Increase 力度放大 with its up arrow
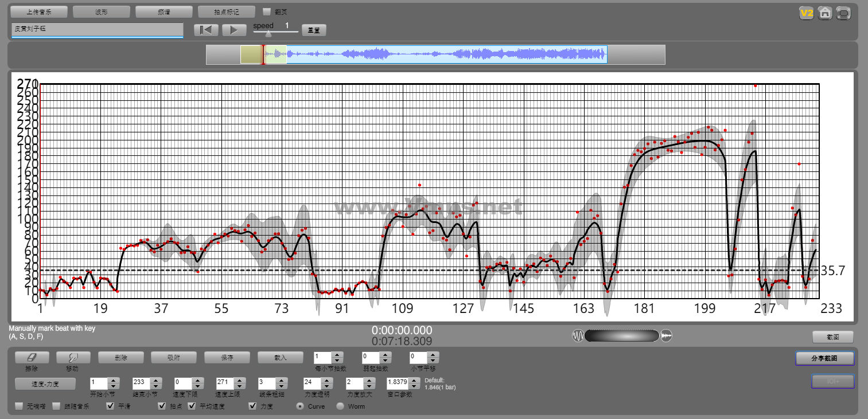Screen dimensions: 868x419 (370, 379)
